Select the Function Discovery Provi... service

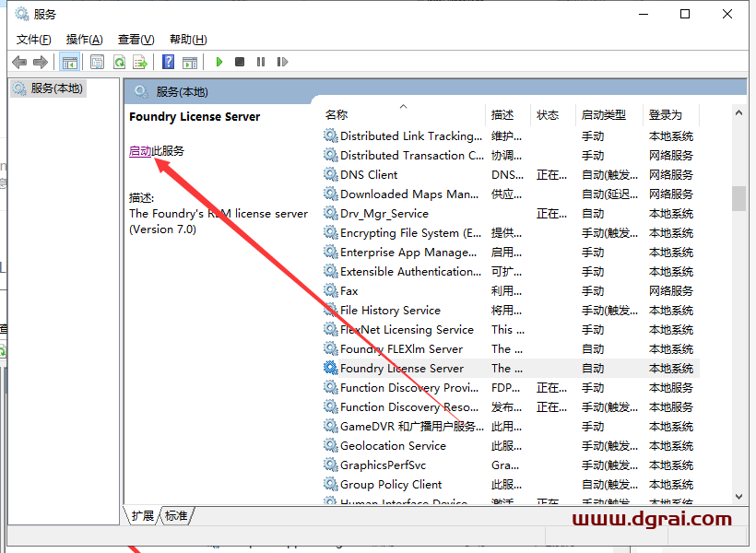(510, 388)
